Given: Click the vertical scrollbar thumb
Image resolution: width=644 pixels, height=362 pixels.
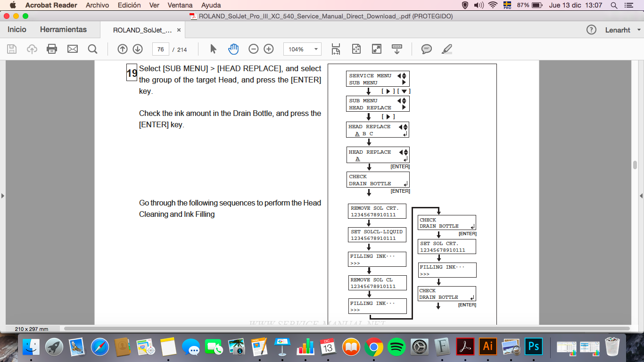Looking at the screenshot, I should [x=635, y=165].
